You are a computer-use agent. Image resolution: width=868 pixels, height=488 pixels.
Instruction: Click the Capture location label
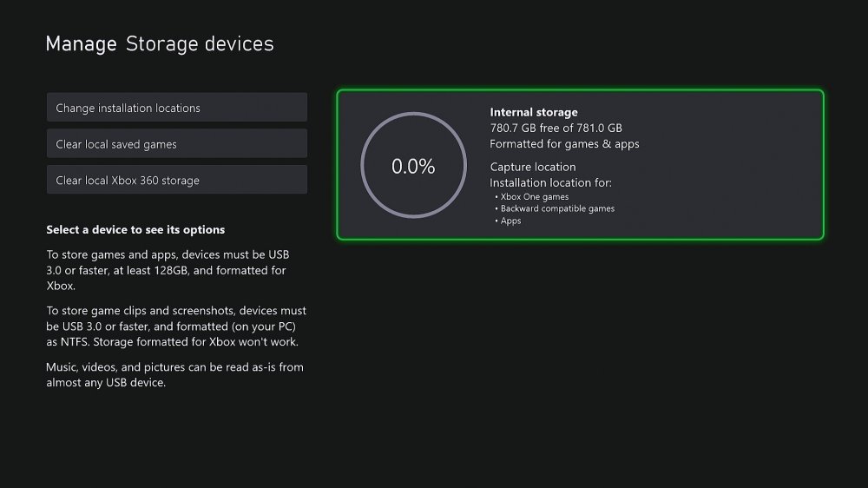coord(532,167)
